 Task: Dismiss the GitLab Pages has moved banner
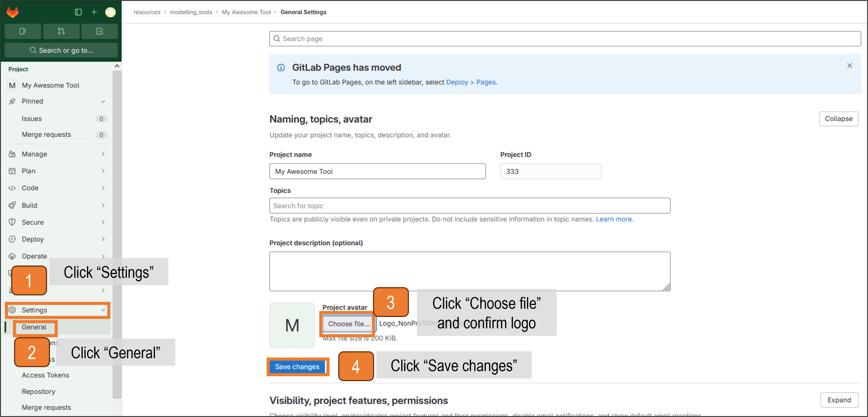pyautogui.click(x=849, y=66)
